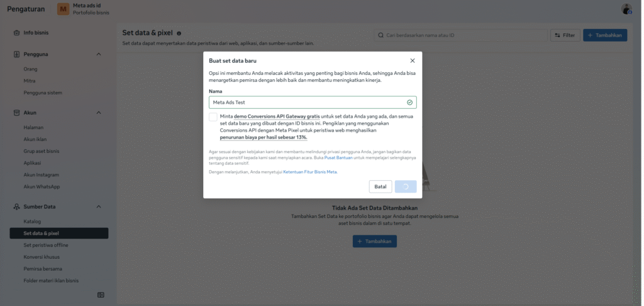Open the profile avatar menu
Image resolution: width=644 pixels, height=306 pixels.
tap(626, 9)
